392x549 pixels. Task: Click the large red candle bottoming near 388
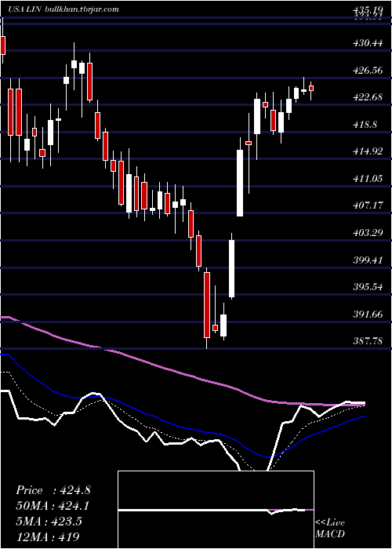tap(207, 305)
